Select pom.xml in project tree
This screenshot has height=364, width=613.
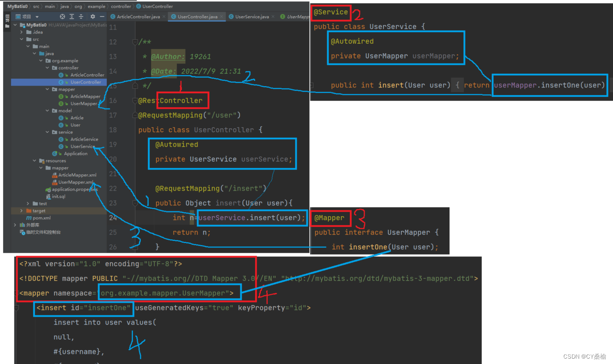pos(42,218)
